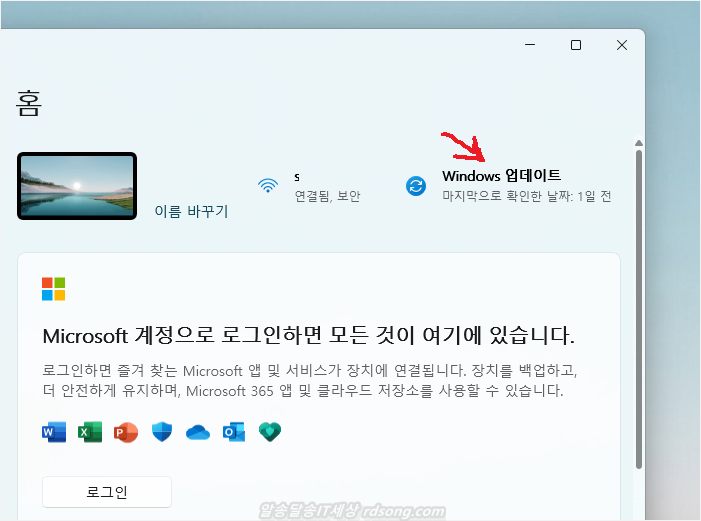Maximize the Settings window
Screen dimensions: 701x521
(576, 45)
